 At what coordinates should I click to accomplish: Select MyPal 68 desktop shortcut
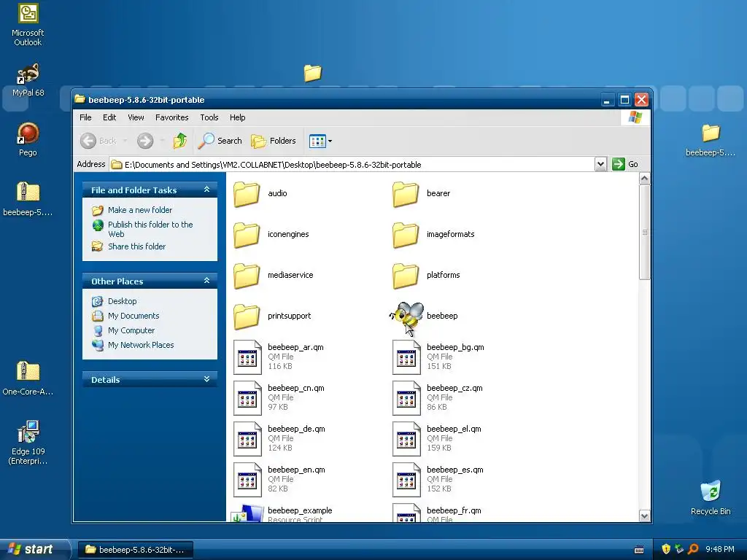click(x=28, y=79)
